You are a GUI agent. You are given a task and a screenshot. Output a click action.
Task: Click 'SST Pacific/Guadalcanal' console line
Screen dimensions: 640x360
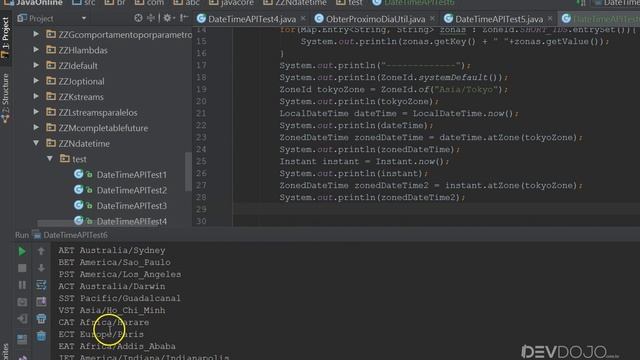119,298
